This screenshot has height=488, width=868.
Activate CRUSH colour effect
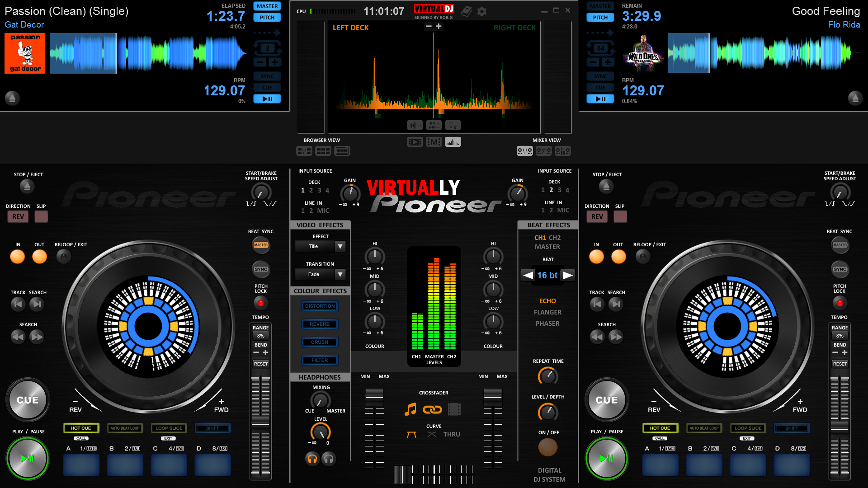(x=319, y=342)
